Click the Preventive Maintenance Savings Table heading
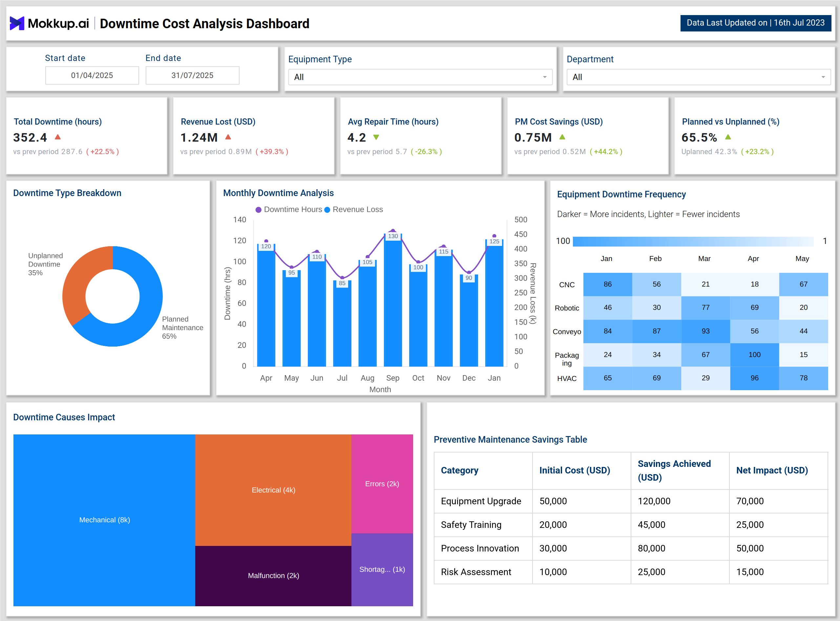The image size is (840, 621). tap(511, 440)
